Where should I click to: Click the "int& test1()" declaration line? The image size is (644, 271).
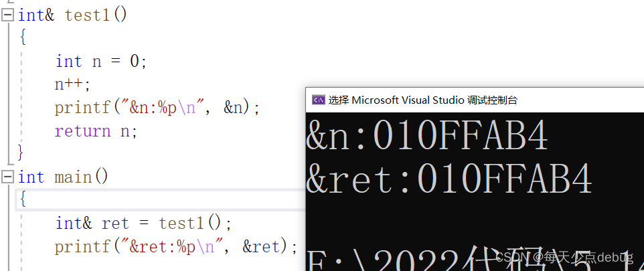click(73, 15)
